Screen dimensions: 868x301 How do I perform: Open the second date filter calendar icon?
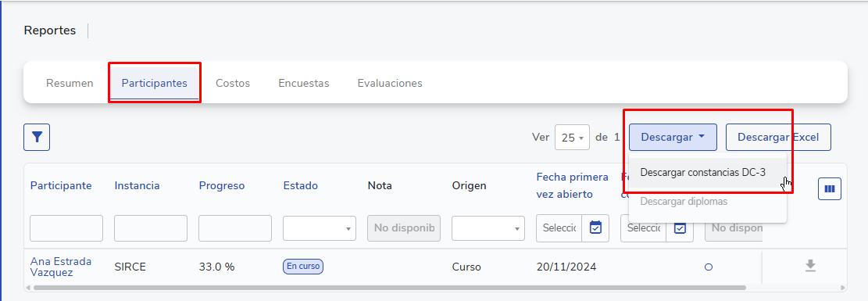point(680,228)
